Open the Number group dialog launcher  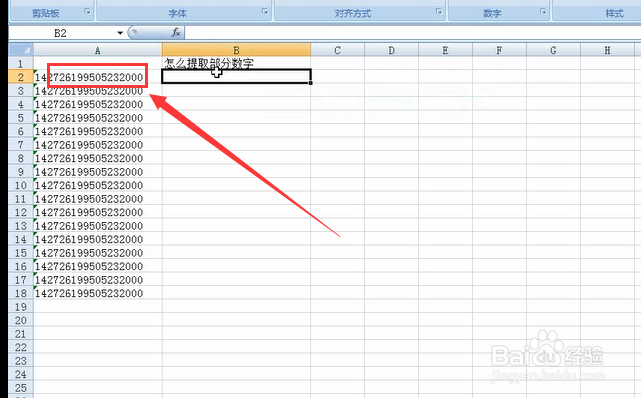(543, 12)
